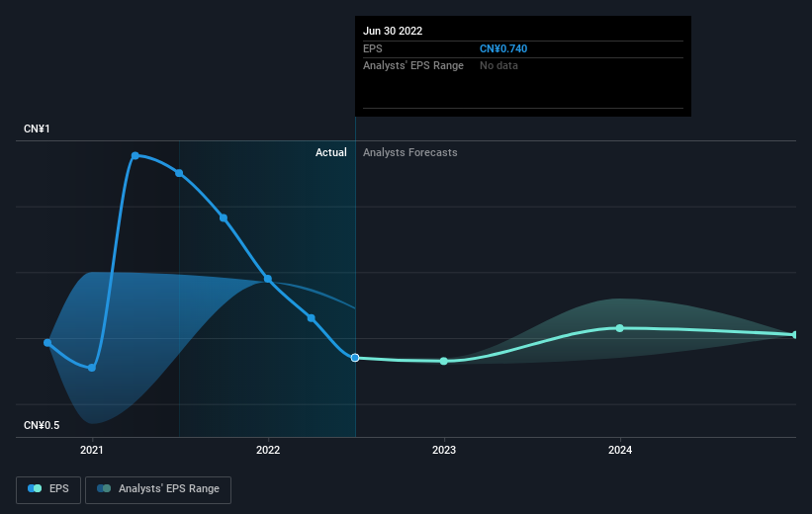Screen dimensions: 812x514
Task: Select the EPS data point at 2022
Action: [x=268, y=279]
